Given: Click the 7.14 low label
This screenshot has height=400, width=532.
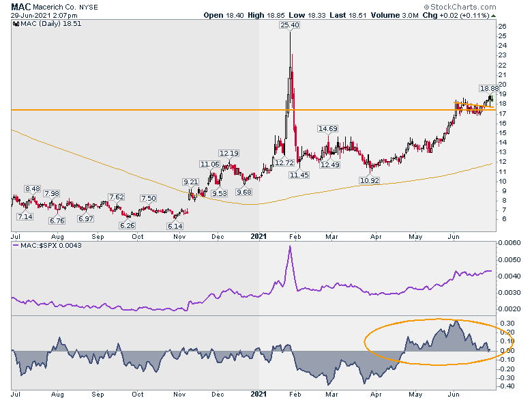Looking at the screenshot, I should tap(25, 216).
